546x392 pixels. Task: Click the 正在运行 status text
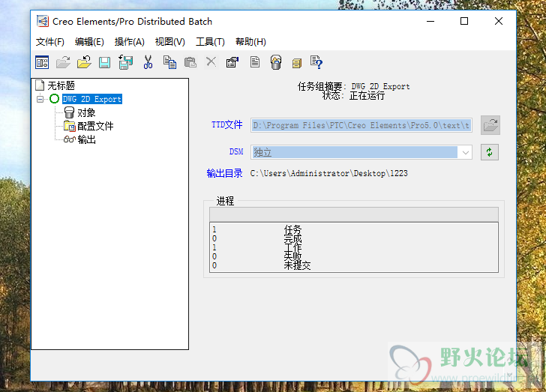(367, 96)
